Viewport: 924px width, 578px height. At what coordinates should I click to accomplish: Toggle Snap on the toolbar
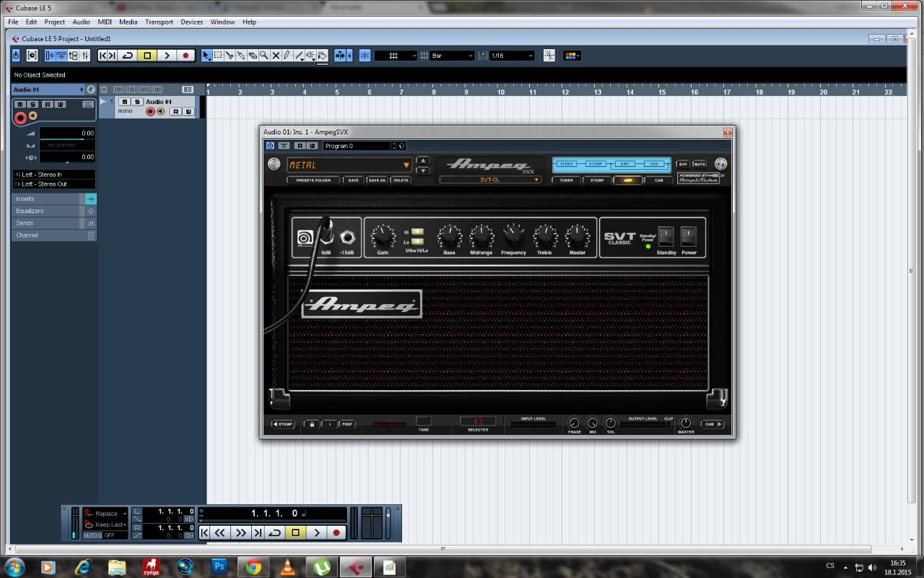pyautogui.click(x=365, y=56)
